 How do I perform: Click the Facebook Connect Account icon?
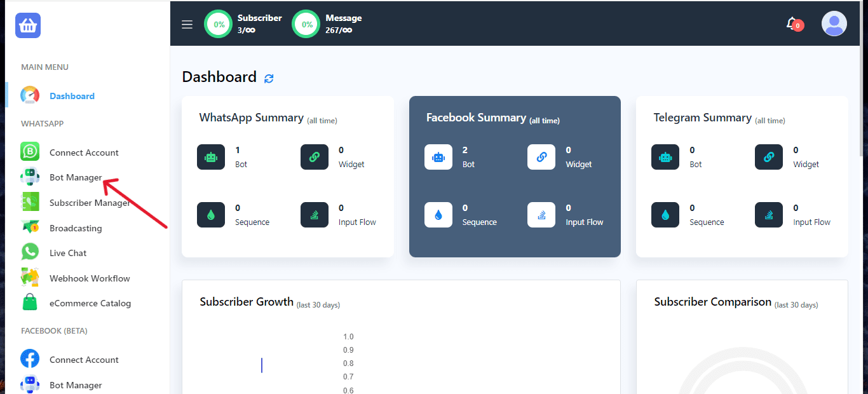30,359
